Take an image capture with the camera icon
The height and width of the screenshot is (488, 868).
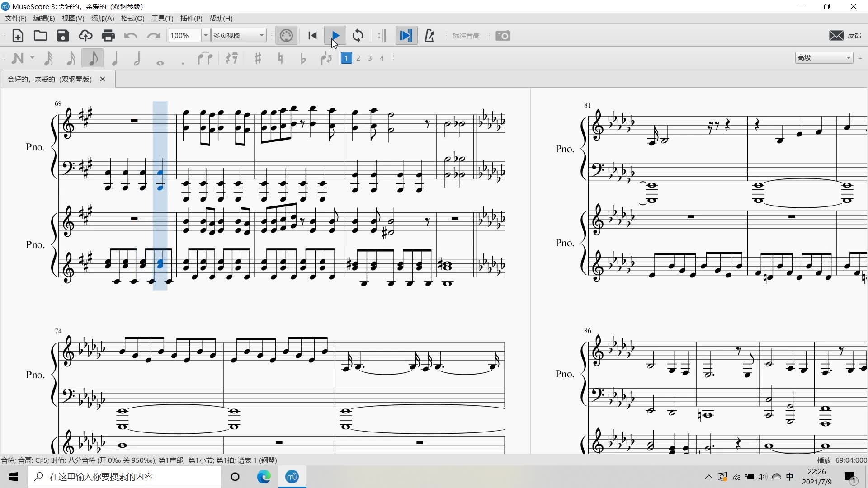pos(503,36)
